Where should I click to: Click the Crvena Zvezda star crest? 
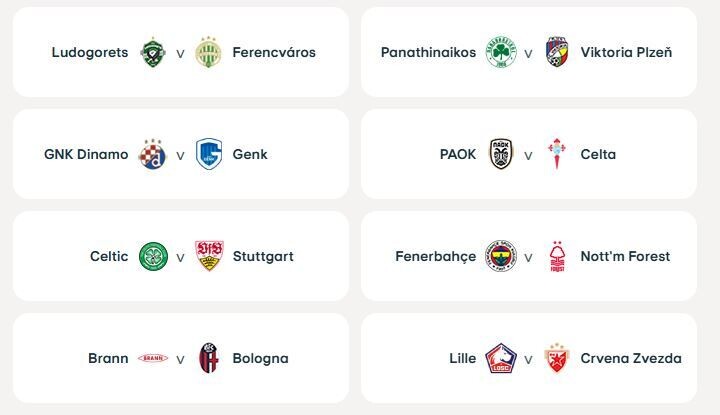[x=557, y=358]
